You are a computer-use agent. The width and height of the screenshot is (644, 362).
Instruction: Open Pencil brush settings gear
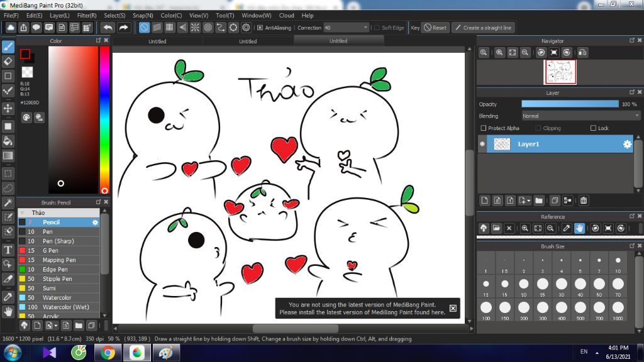95,222
